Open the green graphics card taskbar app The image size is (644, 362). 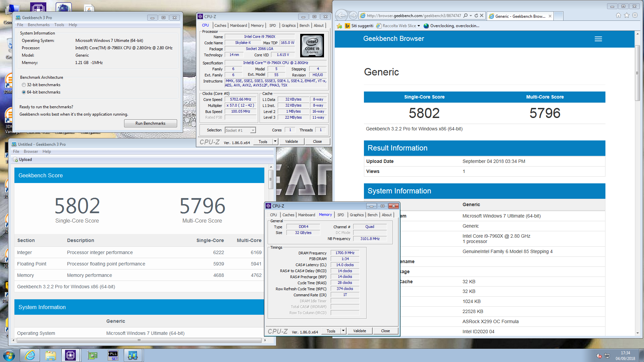[92, 355]
